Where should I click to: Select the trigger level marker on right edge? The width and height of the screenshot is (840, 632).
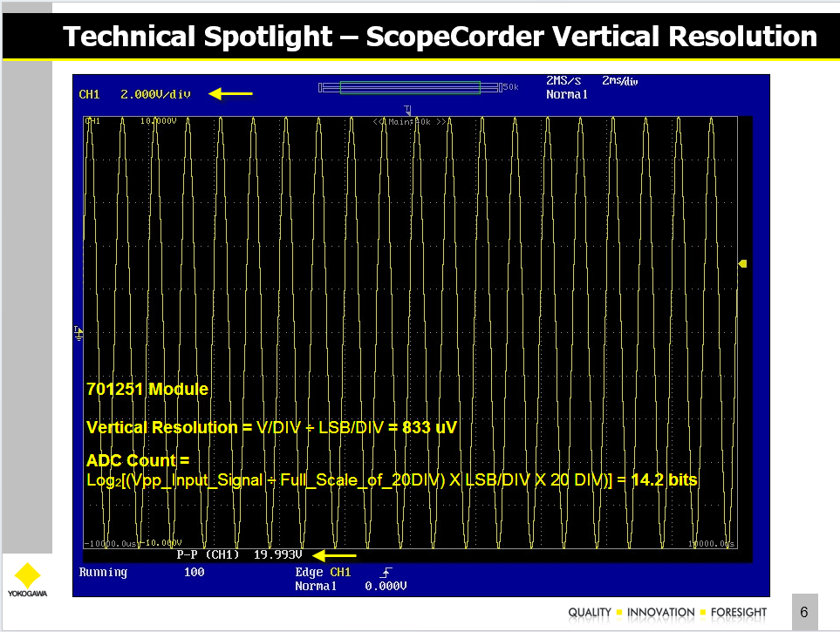click(742, 264)
